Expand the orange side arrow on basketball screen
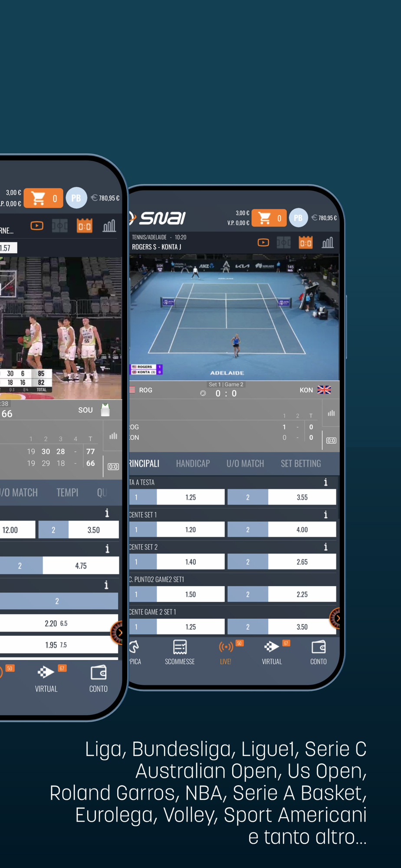This screenshot has width=401, height=868. tap(117, 633)
